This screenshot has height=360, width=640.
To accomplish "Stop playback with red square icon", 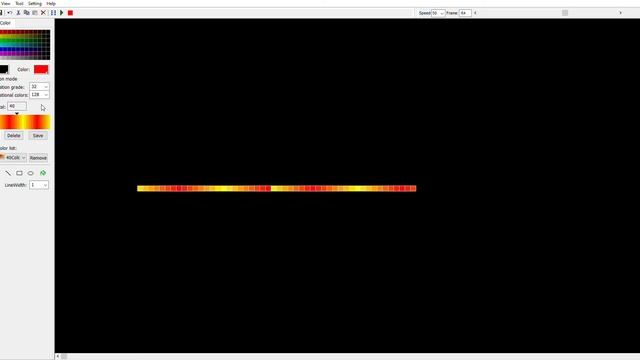I will pos(70,13).
